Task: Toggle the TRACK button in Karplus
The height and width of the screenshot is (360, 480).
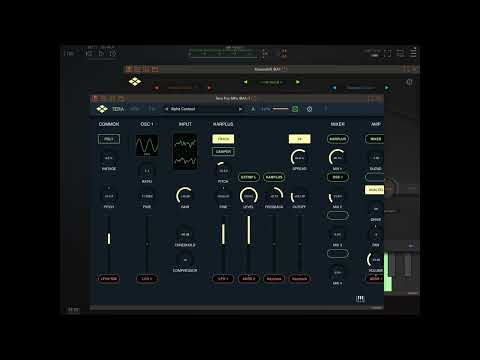Action: coord(223,139)
